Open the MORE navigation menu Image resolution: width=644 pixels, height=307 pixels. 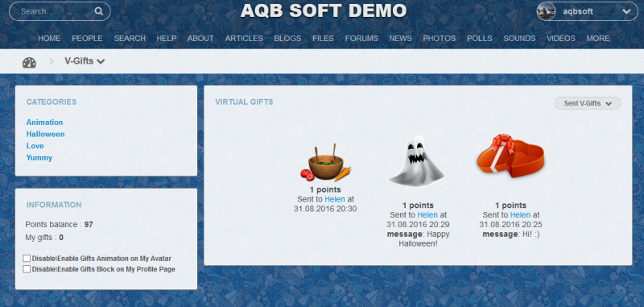tap(598, 38)
